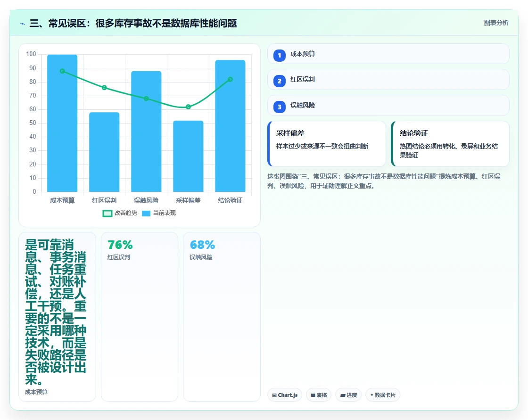Click the number 1 badge for 成本预算
The image size is (528, 420).
[x=279, y=56]
